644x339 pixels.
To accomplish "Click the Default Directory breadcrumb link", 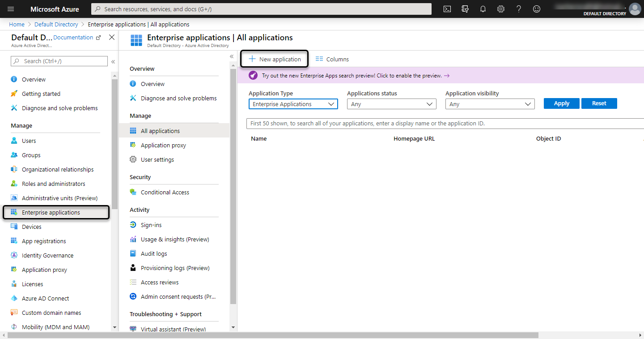I will tap(56, 24).
